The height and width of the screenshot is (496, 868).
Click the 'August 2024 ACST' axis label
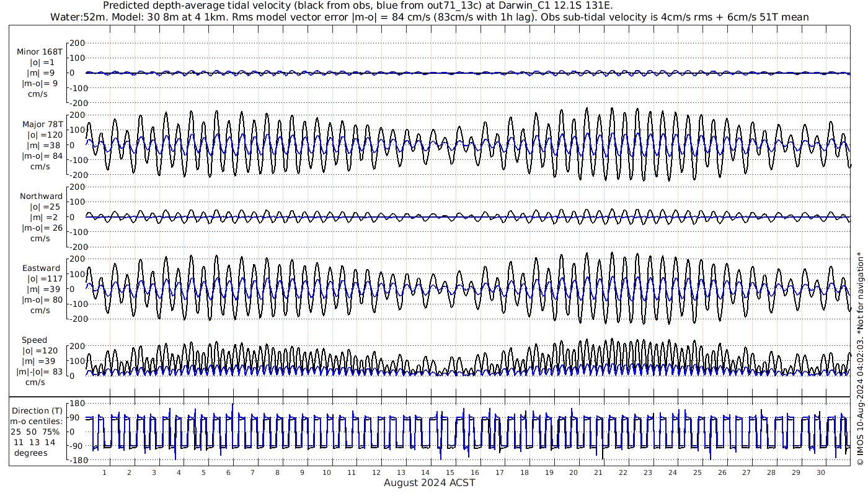pos(429,482)
